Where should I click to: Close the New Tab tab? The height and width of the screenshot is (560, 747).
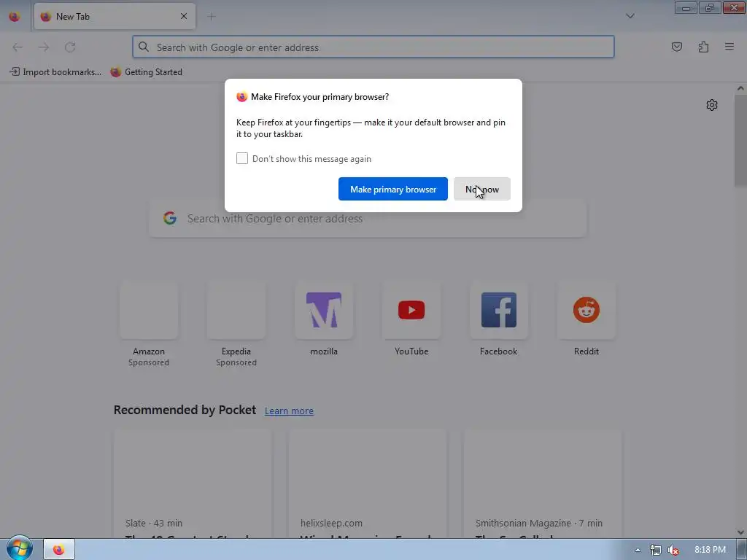pos(184,16)
